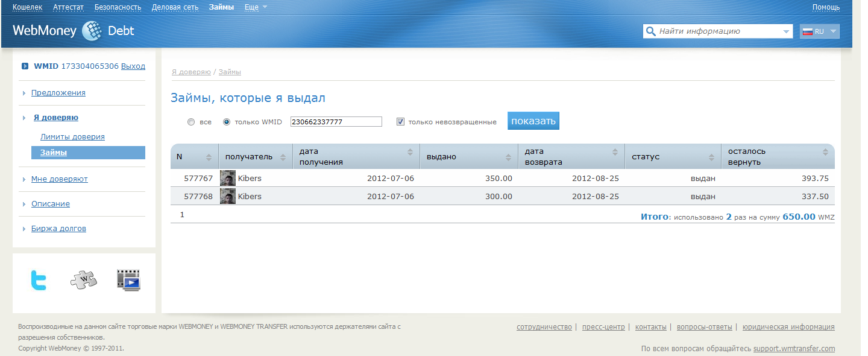Open the video film strip icon
The height and width of the screenshot is (356, 868).
point(128,281)
